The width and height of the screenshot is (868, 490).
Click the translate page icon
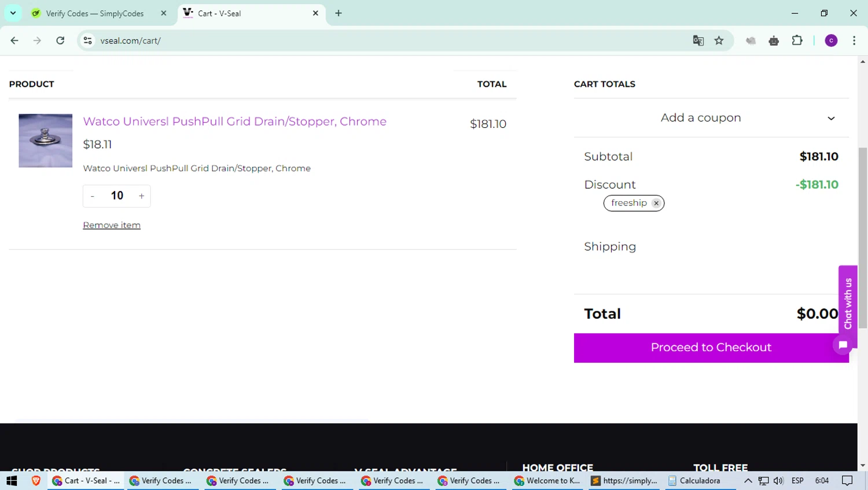coord(698,40)
